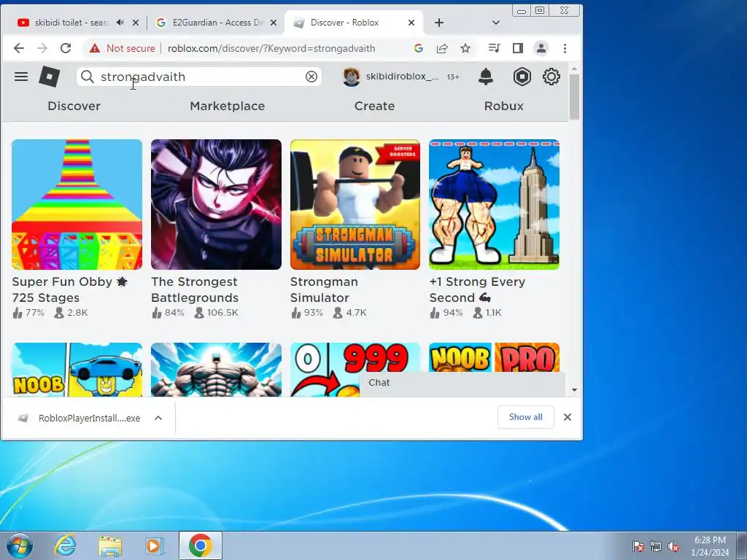Clear the Roblox search field text
Screen dimensions: 747x560
click(x=311, y=77)
